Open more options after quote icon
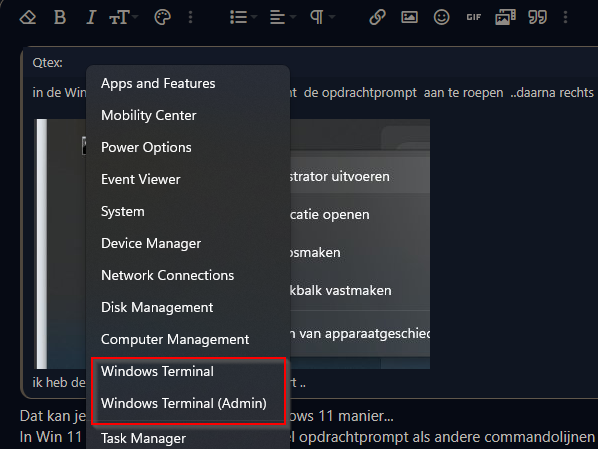The image size is (598, 449). [x=566, y=18]
